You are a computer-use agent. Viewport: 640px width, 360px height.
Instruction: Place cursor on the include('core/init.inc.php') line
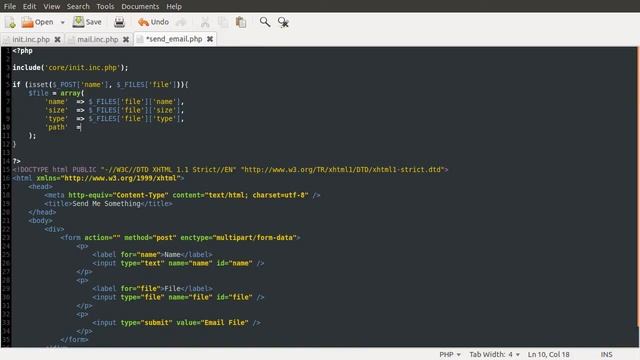click(x=70, y=68)
